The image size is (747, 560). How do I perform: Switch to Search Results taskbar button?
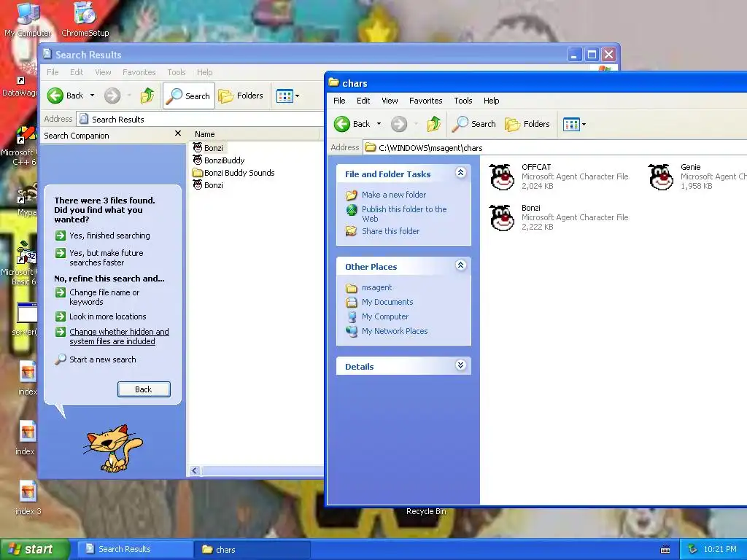[135, 549]
